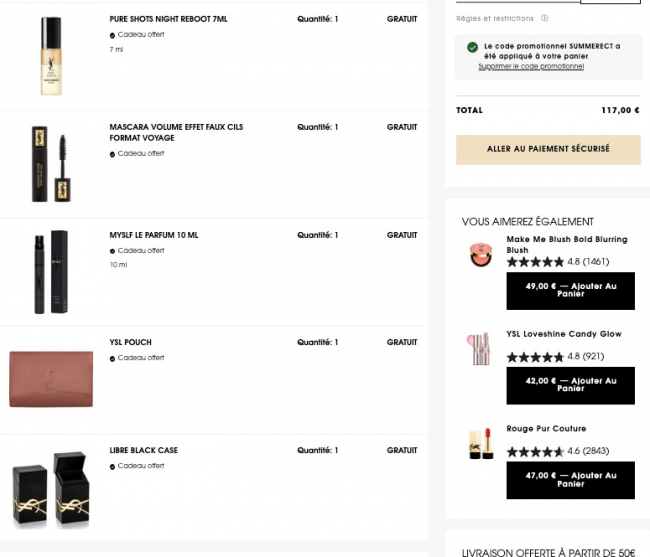The image size is (650, 557).
Task: Open the Pure Shots Night Reboot product image
Action: [x=51, y=56]
